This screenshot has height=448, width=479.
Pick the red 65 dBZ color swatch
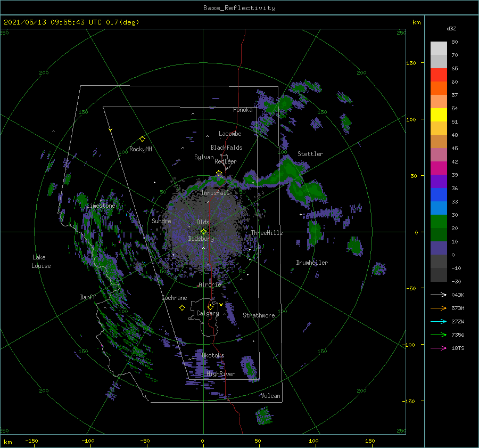[439, 75]
